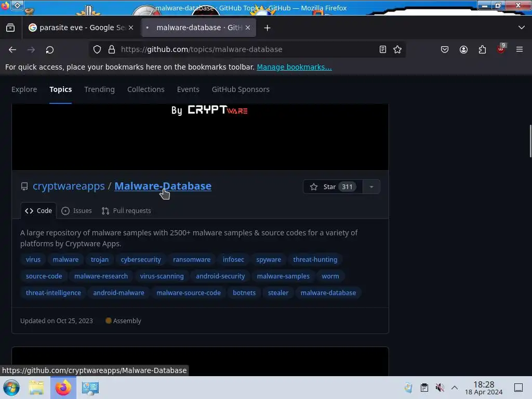Open the cryptwareapps owner link
532x399 pixels.
[69, 186]
